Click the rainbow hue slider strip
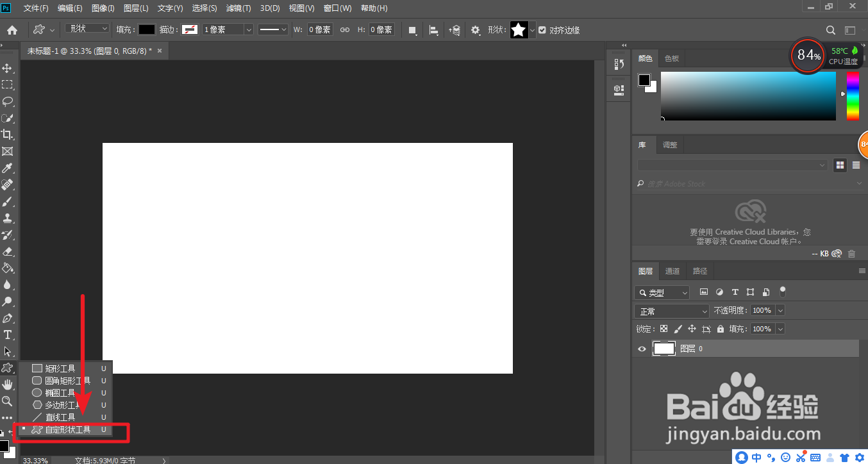Screen dimensions: 868x464 tap(853, 95)
